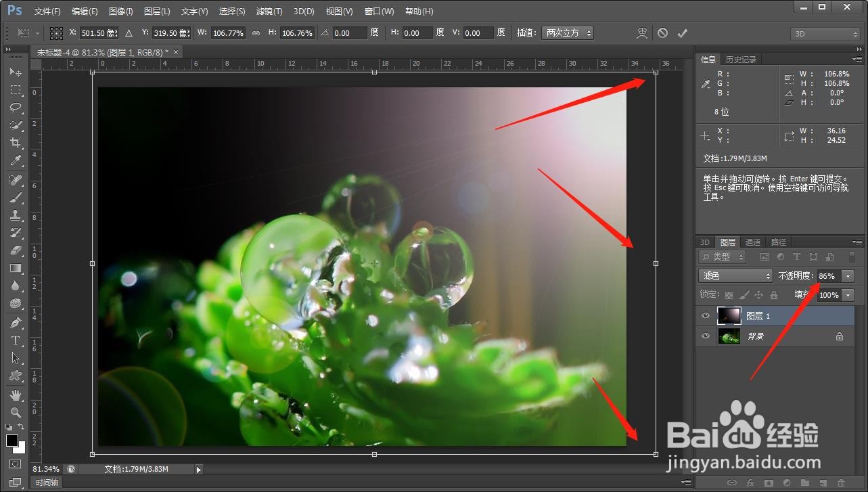Select the Hand tool
868x492 pixels.
(16, 395)
